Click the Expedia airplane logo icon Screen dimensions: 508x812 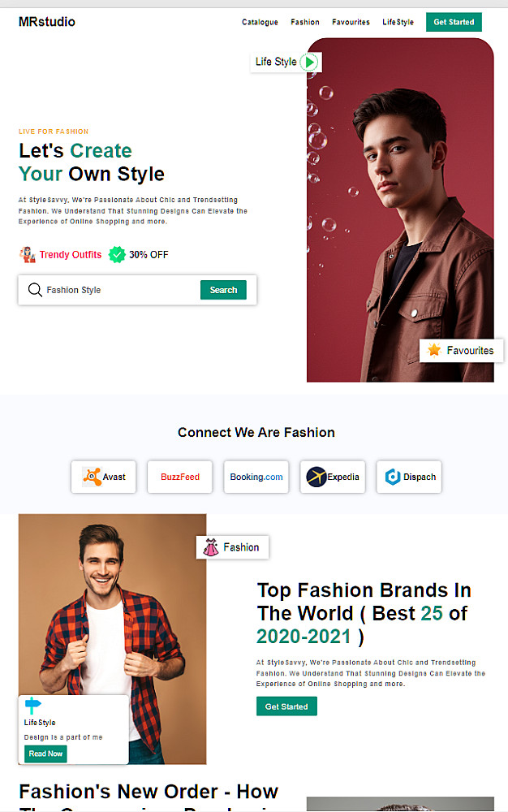(316, 477)
